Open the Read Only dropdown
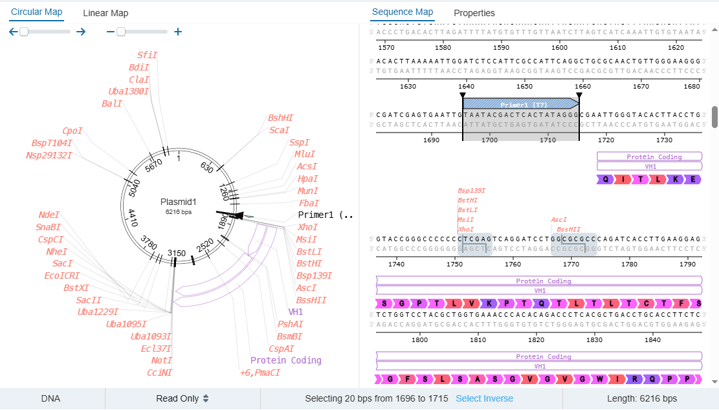 point(182,398)
